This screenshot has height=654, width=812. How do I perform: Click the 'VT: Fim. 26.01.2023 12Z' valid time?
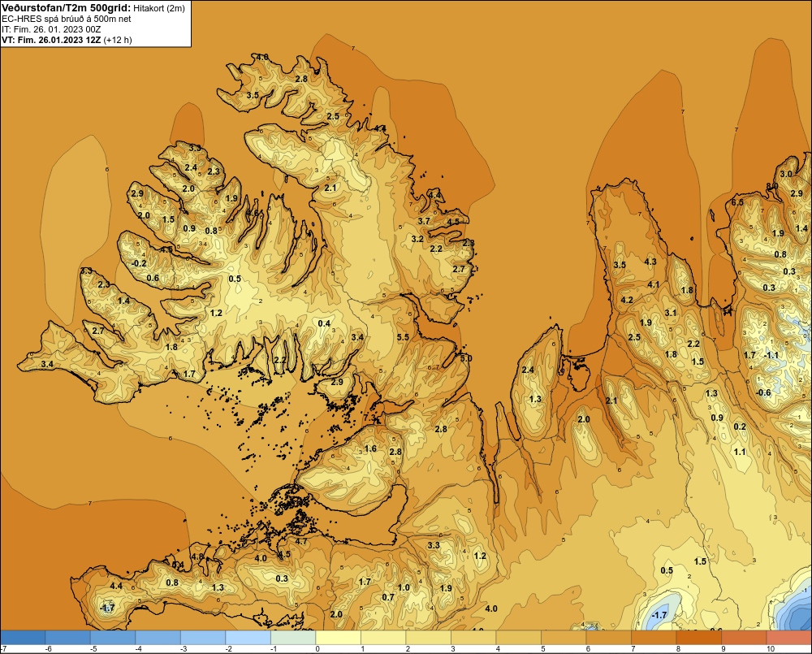[x=51, y=40]
